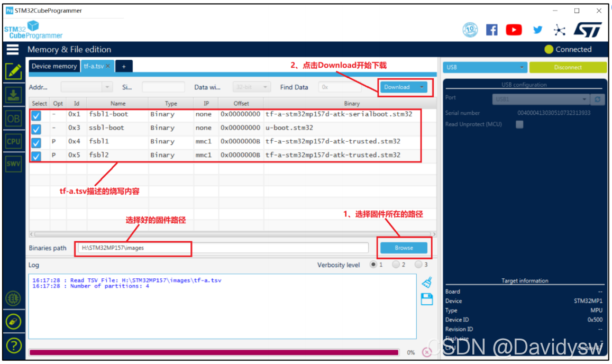
Task: Click tf-a-stm32mp157d-atk-serialboot.stm32 cell
Action: (x=339, y=114)
